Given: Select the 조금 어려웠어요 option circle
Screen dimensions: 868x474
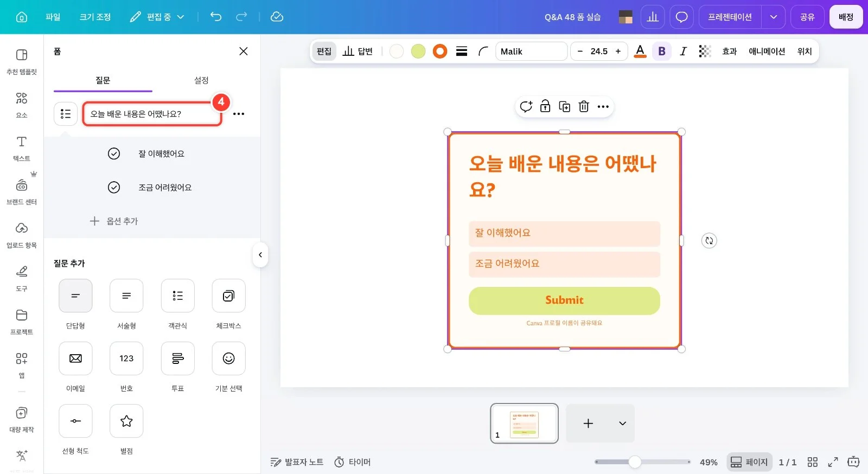Looking at the screenshot, I should [x=114, y=187].
